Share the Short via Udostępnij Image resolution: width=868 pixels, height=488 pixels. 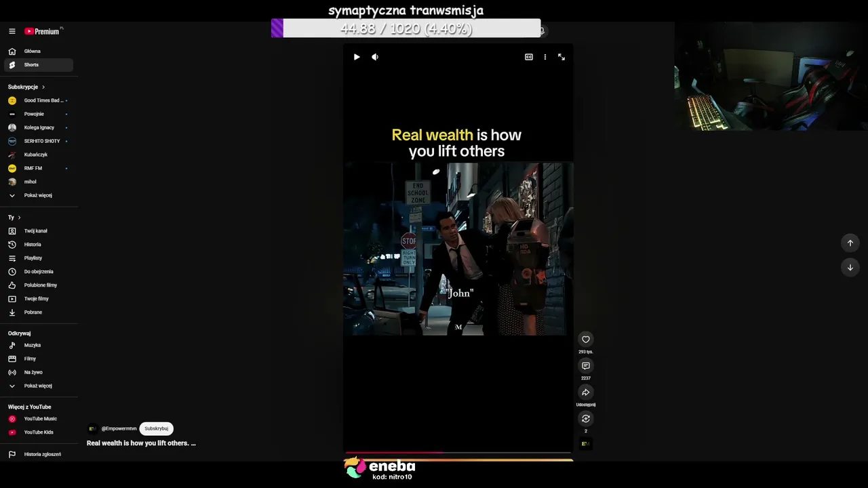point(586,392)
